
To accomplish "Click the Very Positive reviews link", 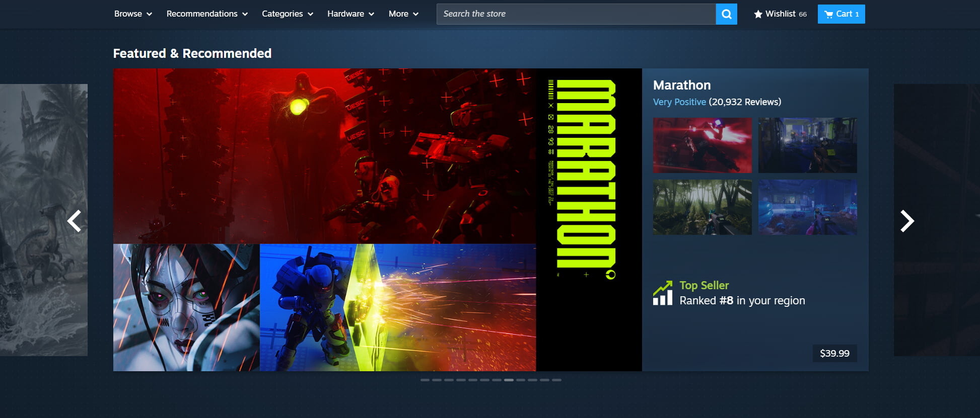I will (x=679, y=102).
